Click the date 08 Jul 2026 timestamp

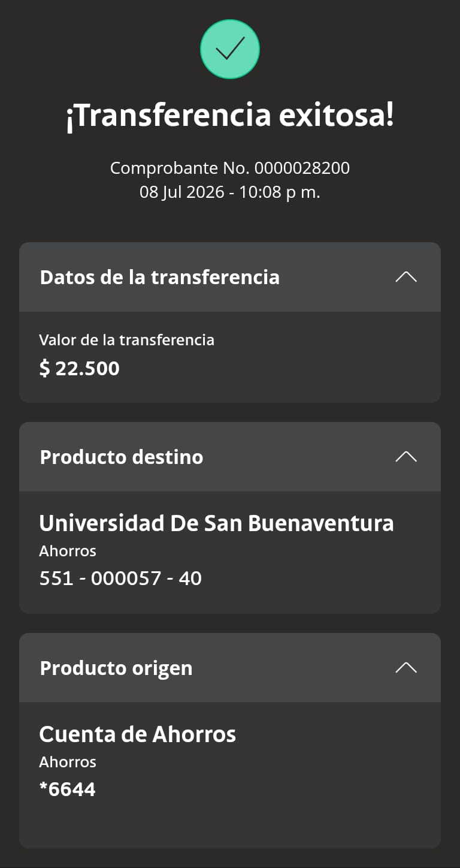[230, 192]
